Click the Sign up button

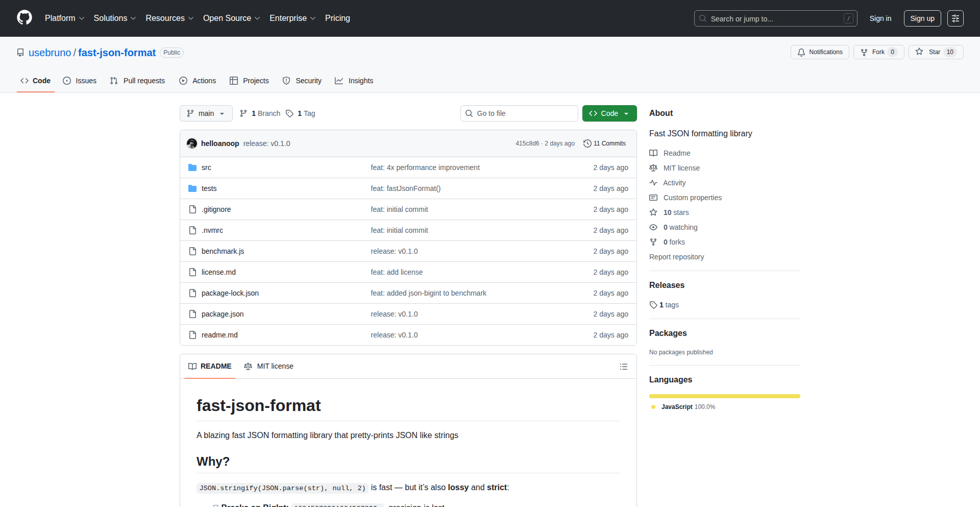(x=922, y=18)
